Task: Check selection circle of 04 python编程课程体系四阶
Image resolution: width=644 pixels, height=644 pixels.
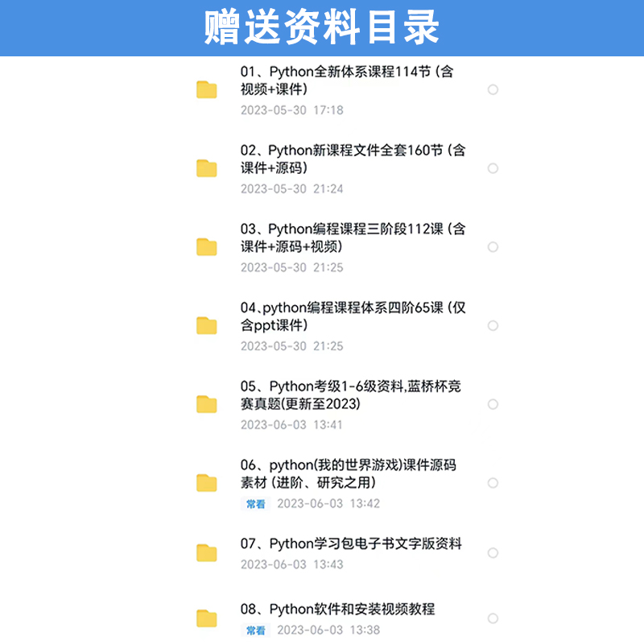Action: (493, 326)
